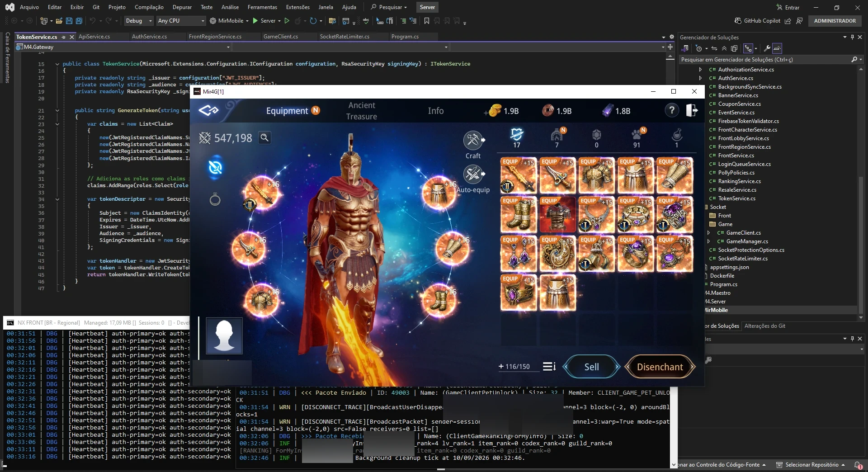868x472 pixels.
Task: Click the back arrow logo in game
Action: pyautogui.click(x=208, y=110)
